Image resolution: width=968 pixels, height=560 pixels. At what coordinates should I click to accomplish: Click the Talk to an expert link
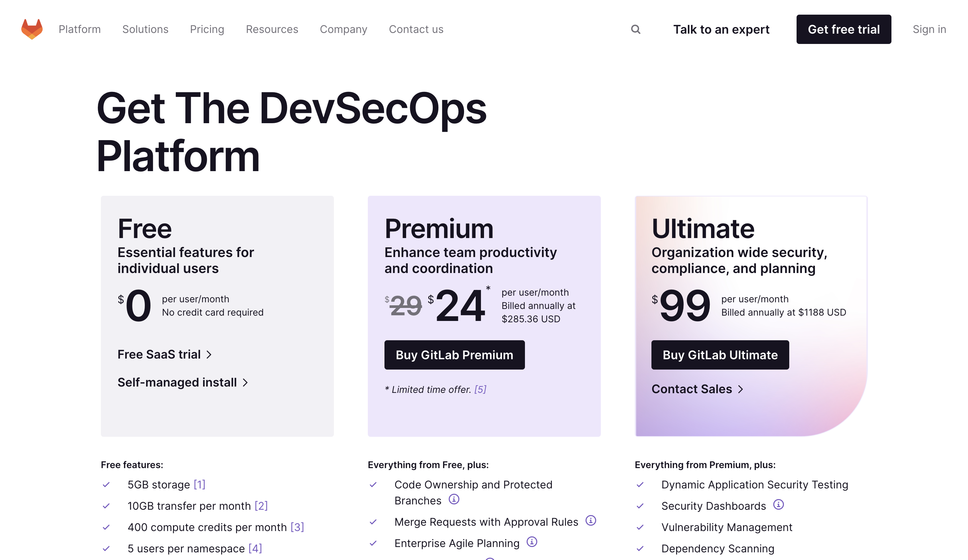[721, 29]
